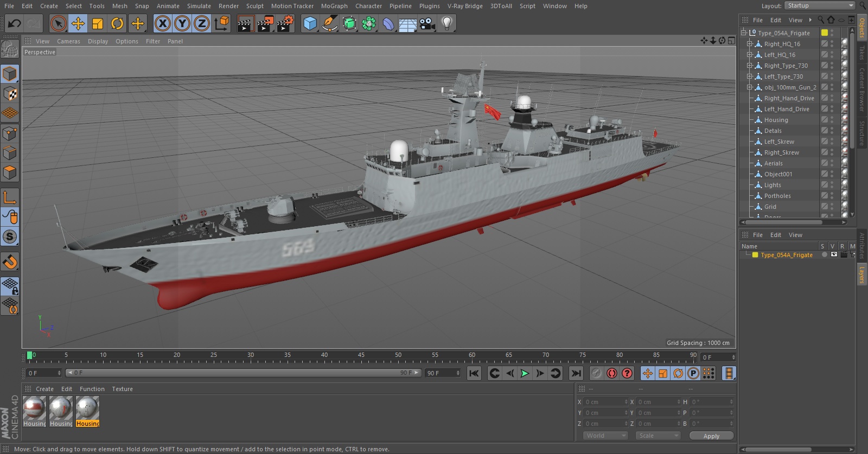Open the World coordinate dropdown
Screen dimensions: 868x454
[x=605, y=436]
